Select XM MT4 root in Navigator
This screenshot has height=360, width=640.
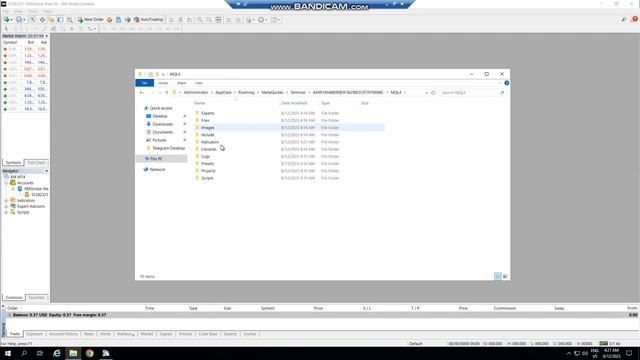point(18,177)
